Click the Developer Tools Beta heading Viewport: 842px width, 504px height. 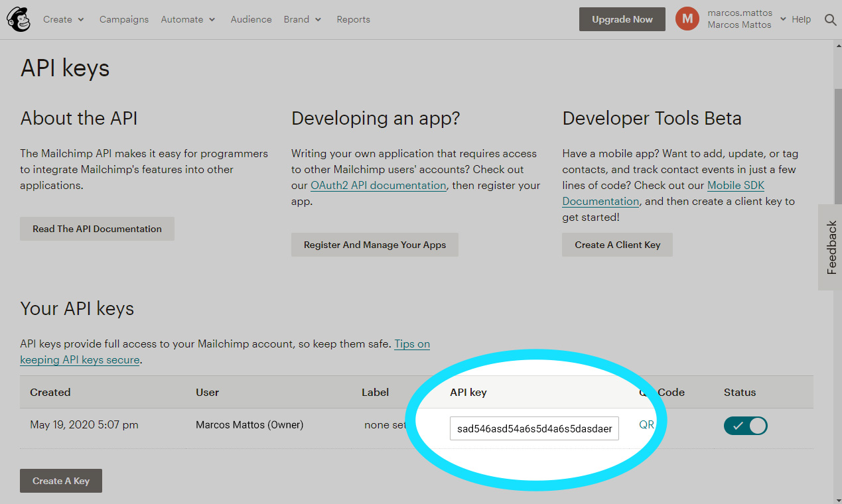coord(652,119)
